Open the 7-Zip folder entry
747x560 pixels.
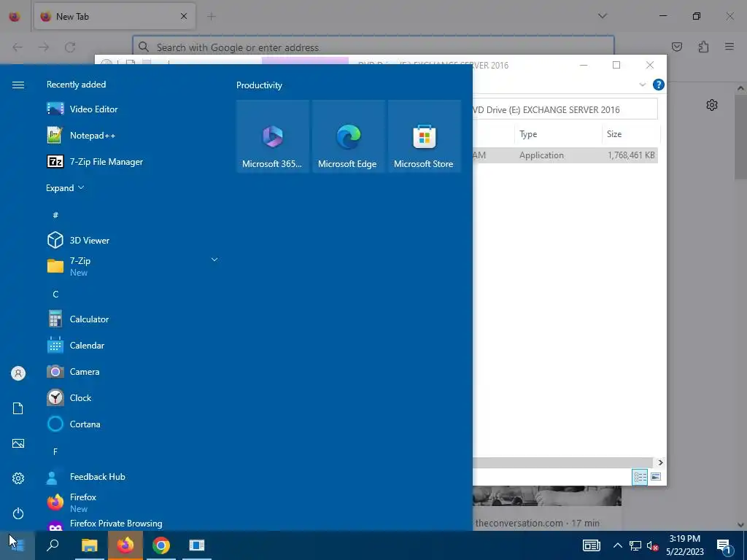(x=133, y=267)
